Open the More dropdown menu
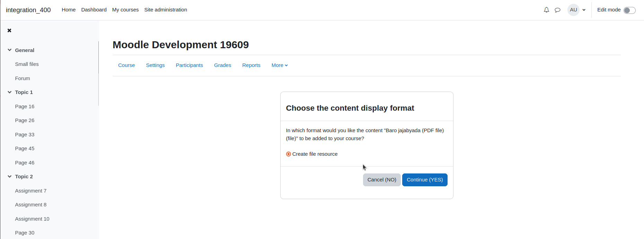Image resolution: width=644 pixels, height=239 pixels. pos(280,65)
